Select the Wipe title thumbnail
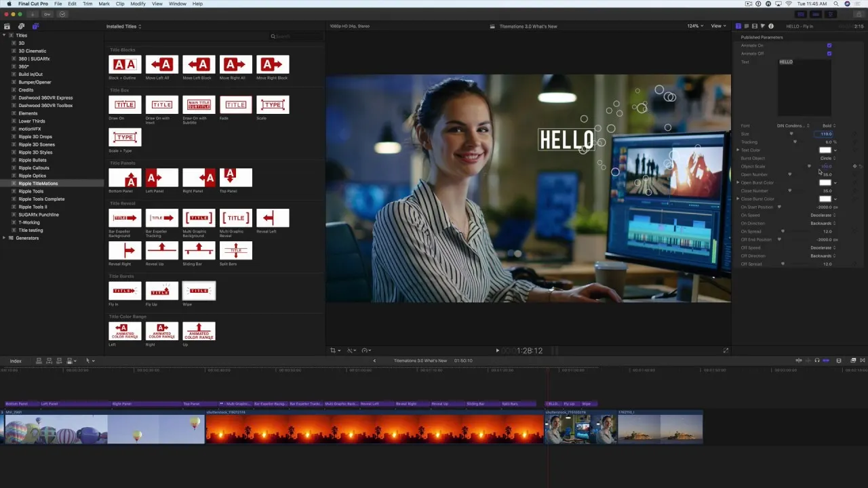 coord(199,291)
